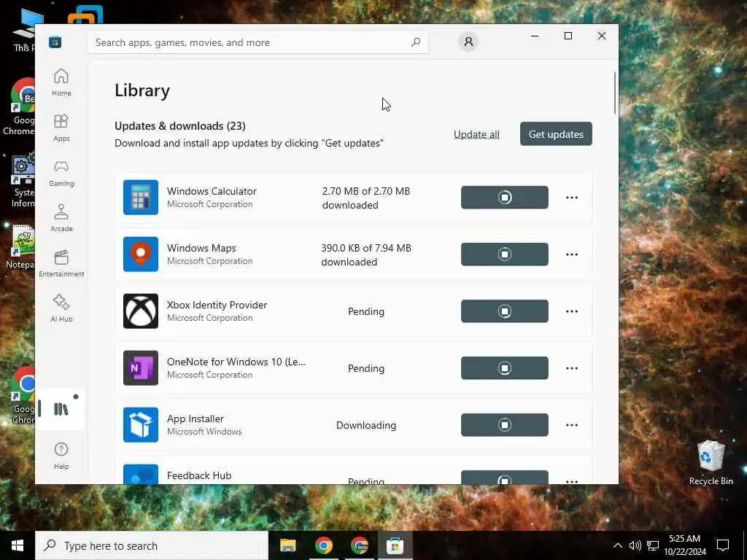Screen dimensions: 747x560
Task: Stop the Windows Maps download
Action: [505, 254]
